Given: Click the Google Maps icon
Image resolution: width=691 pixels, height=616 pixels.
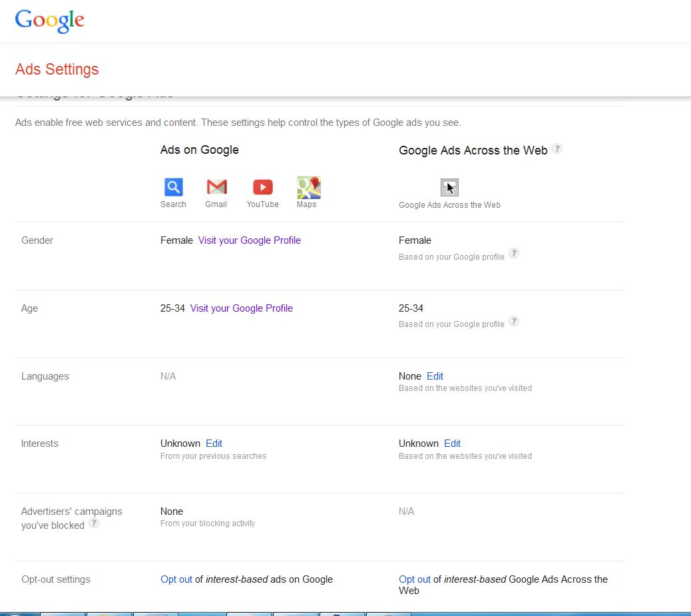Looking at the screenshot, I should (x=308, y=188).
